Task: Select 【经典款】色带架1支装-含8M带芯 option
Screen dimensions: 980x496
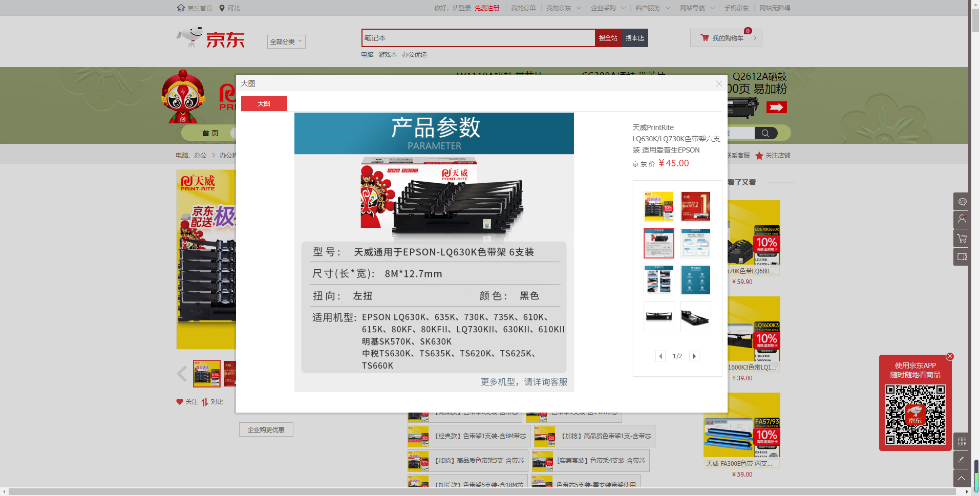Action: click(468, 436)
